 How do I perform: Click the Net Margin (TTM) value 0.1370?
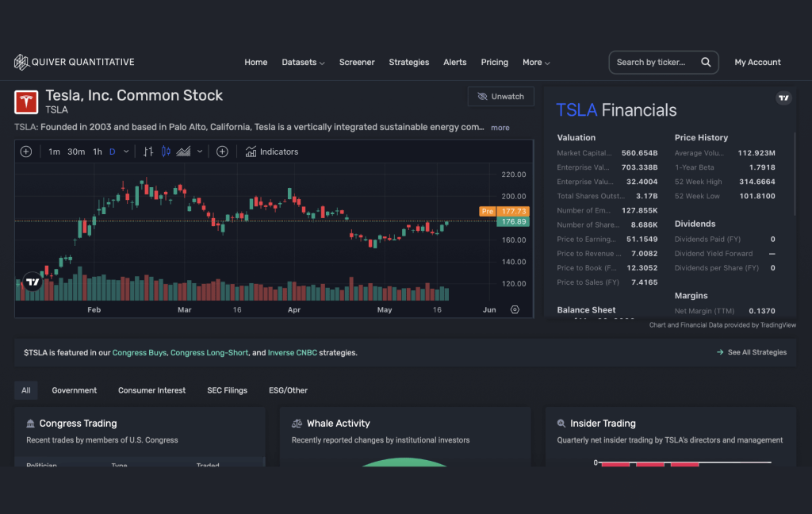point(762,311)
